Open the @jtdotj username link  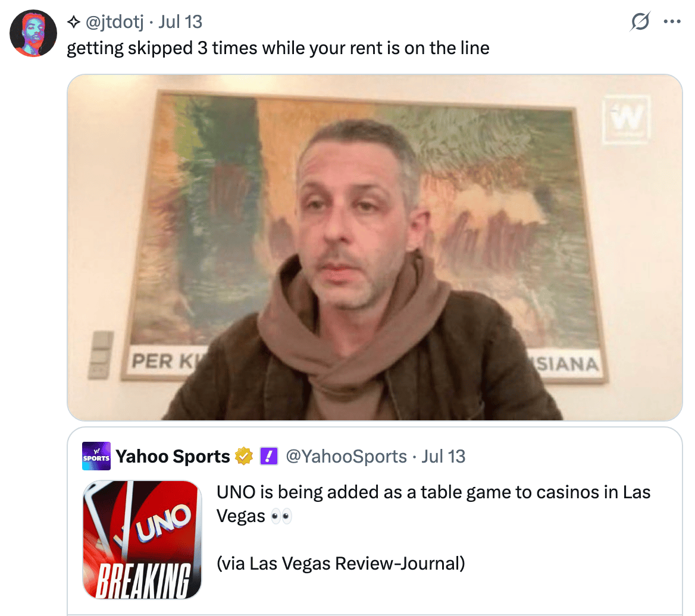coord(114,21)
